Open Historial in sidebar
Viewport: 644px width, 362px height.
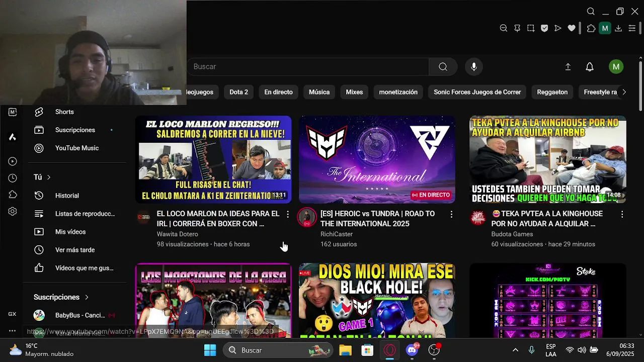coord(76,196)
